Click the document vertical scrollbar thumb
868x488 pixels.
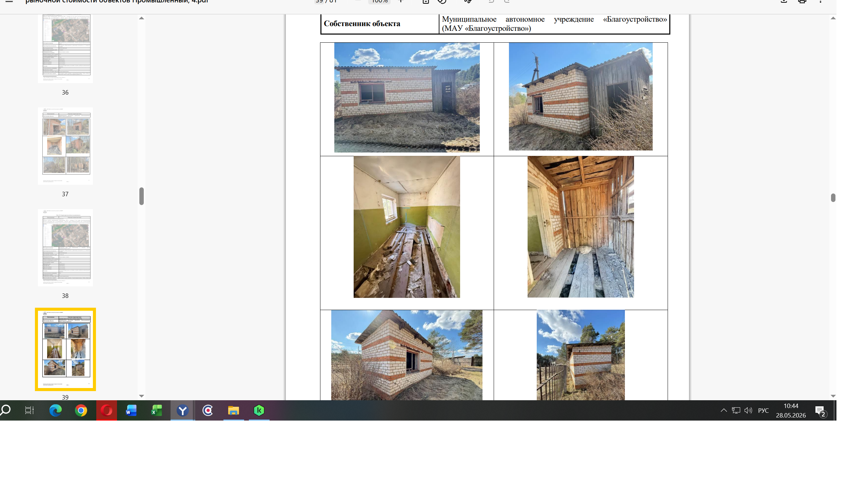[x=833, y=198]
